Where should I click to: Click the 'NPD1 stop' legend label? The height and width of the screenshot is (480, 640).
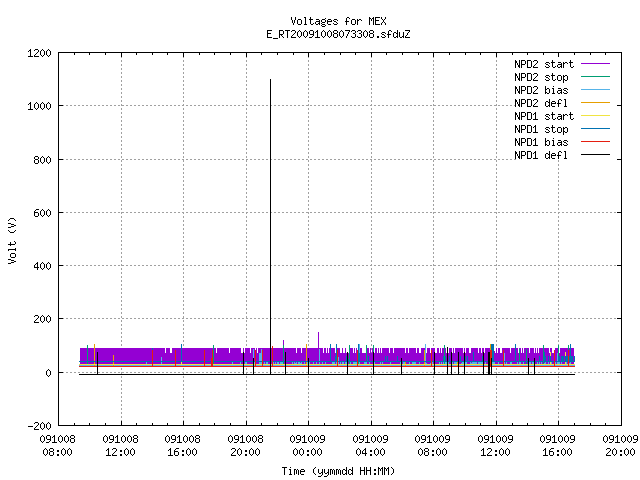541,129
